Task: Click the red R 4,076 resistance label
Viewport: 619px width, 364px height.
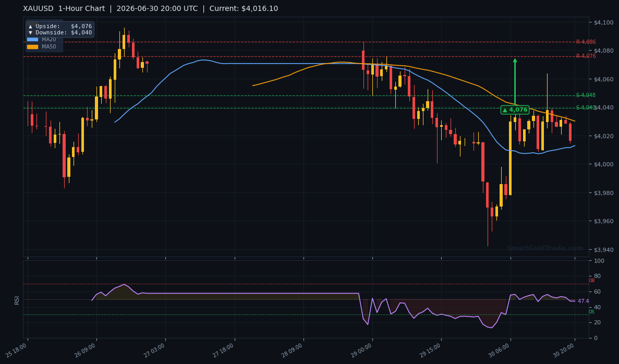Action: point(586,56)
